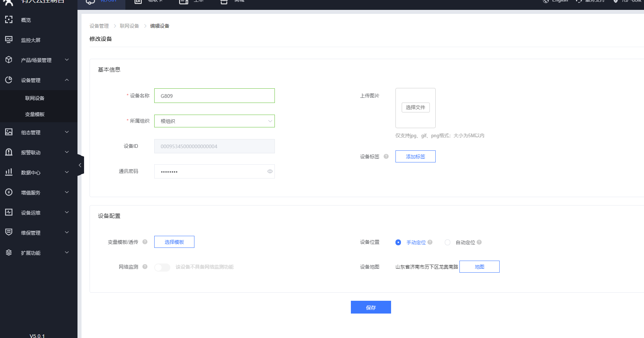Viewport: 644px width, 338px height.
Task: Collapse the 设备管理 sidebar menu
Action: tap(67, 80)
